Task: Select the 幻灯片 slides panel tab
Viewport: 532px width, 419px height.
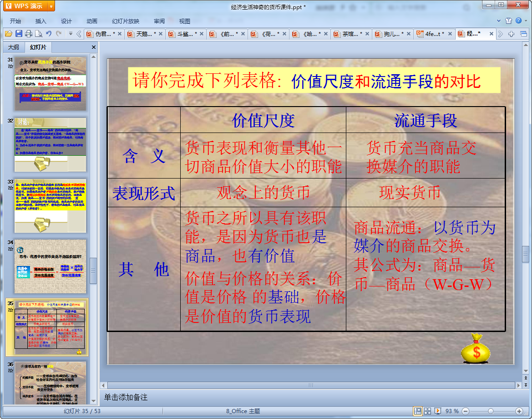Action: [x=38, y=47]
